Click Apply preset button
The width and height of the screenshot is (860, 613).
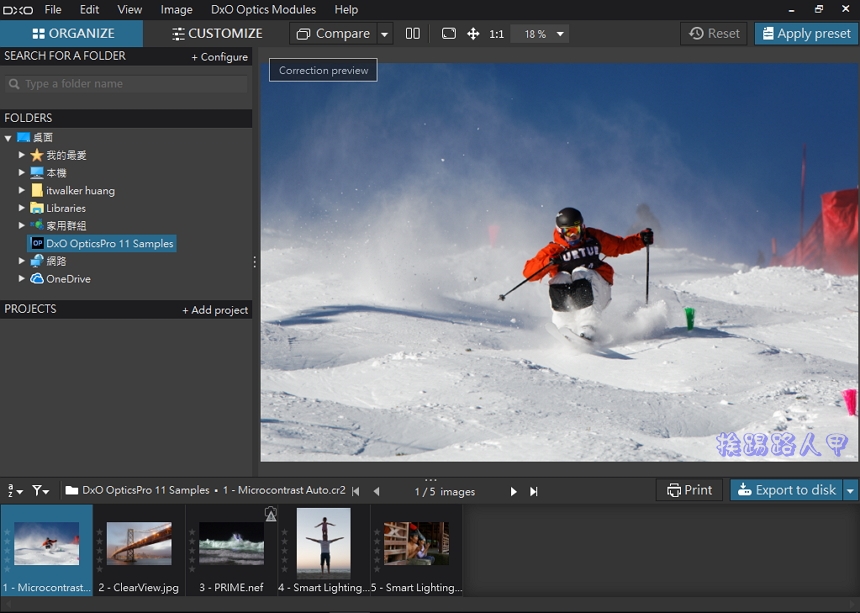coord(807,33)
